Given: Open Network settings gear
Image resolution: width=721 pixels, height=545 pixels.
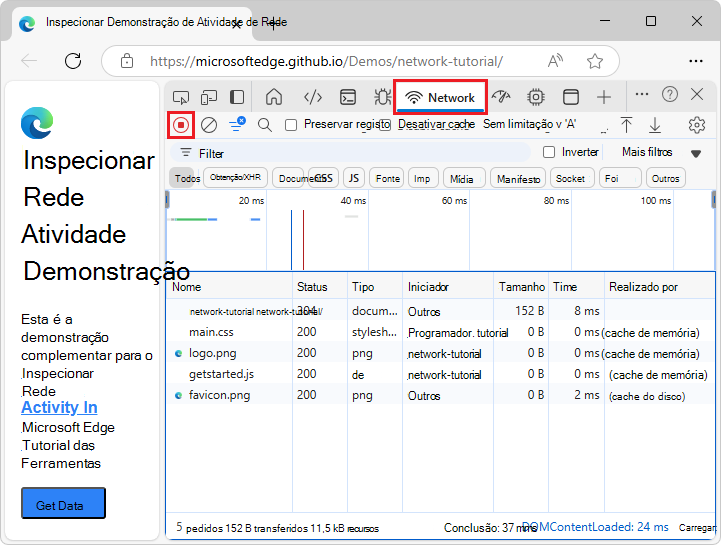Looking at the screenshot, I should coord(697,125).
